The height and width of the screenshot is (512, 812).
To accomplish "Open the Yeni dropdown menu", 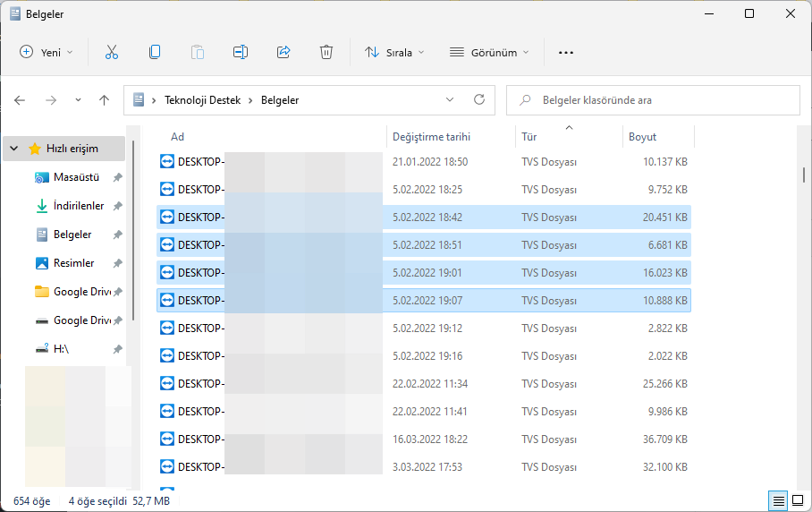I will (x=47, y=52).
